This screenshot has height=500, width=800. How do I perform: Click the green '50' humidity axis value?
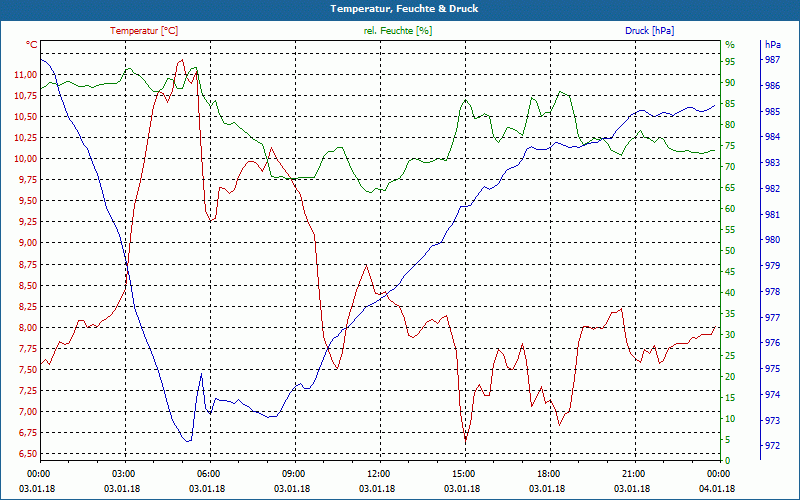[x=730, y=251]
